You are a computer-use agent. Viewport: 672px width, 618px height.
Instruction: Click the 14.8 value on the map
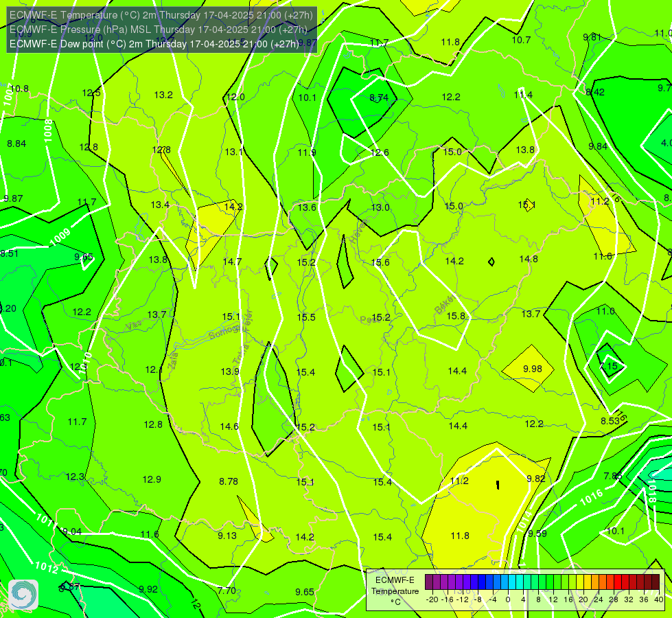coord(529,259)
